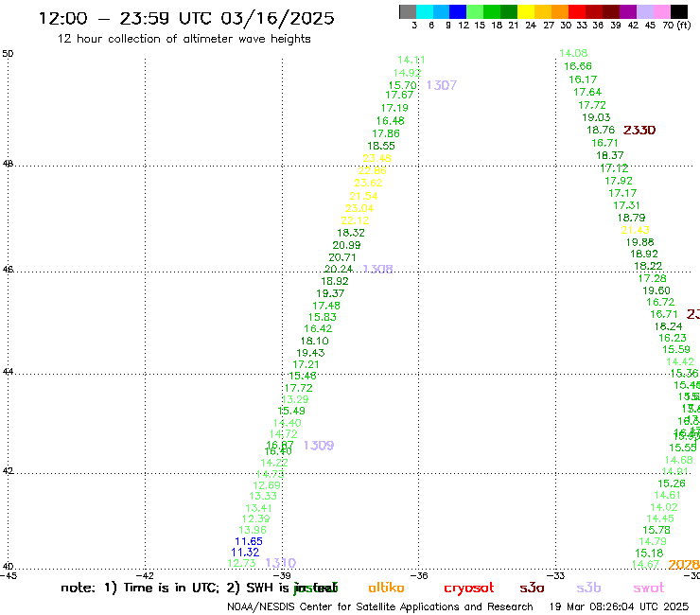The width and height of the screenshot is (700, 615).
Task: Click the wave height value 18.37
Action: [x=610, y=155]
